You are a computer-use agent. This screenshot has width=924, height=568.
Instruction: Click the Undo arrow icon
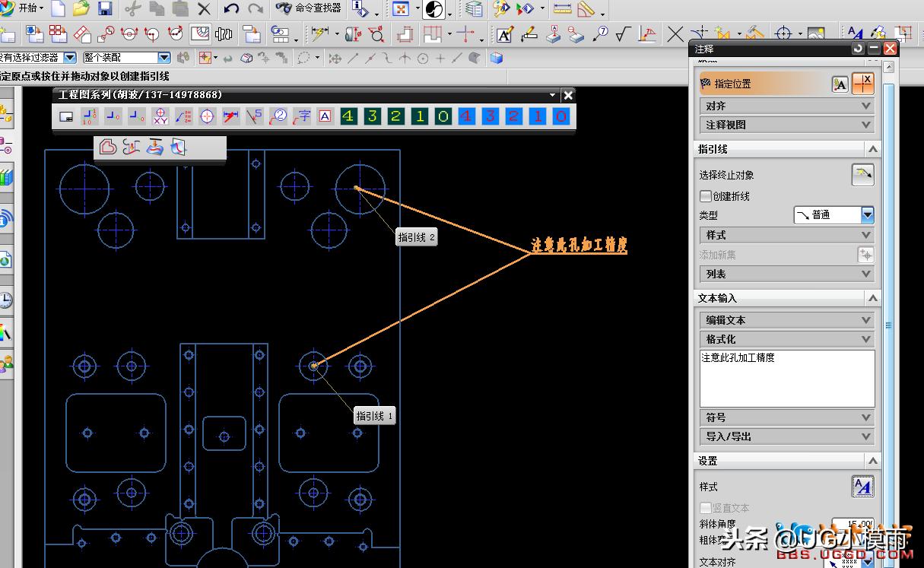232,9
